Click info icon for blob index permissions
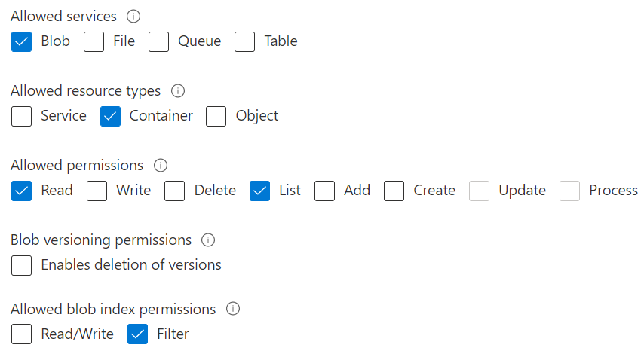 pos(233,309)
